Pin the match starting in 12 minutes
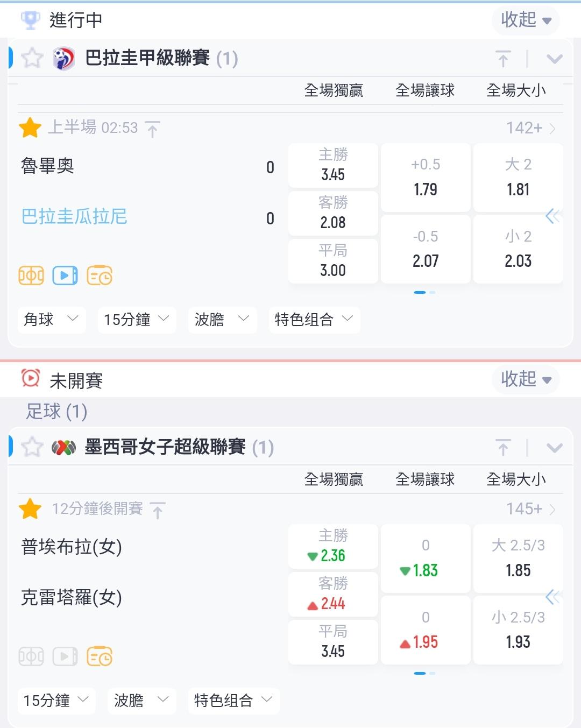This screenshot has width=581, height=728. click(158, 510)
